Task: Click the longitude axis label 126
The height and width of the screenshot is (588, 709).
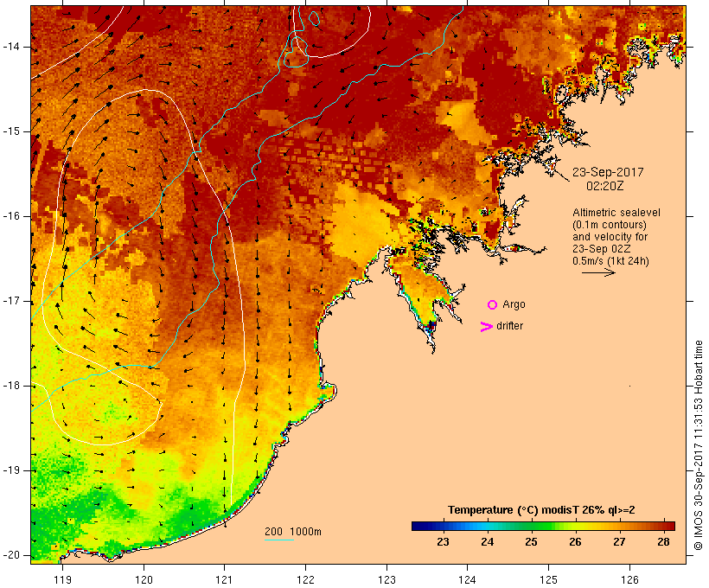Action: pos(629,579)
